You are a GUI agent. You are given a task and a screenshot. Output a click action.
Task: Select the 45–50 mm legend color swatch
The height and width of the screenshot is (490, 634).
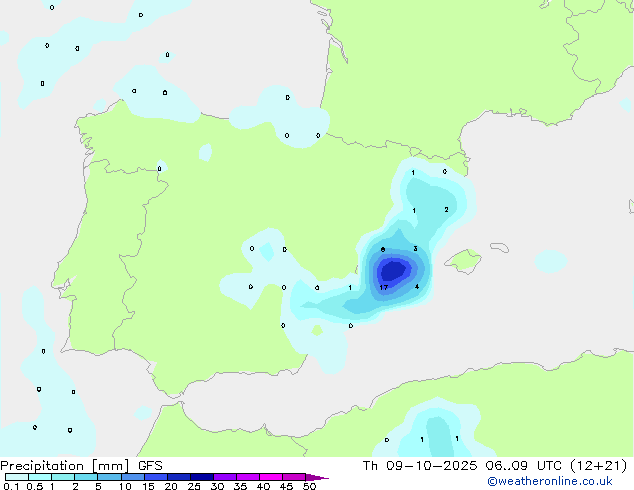pos(294,477)
